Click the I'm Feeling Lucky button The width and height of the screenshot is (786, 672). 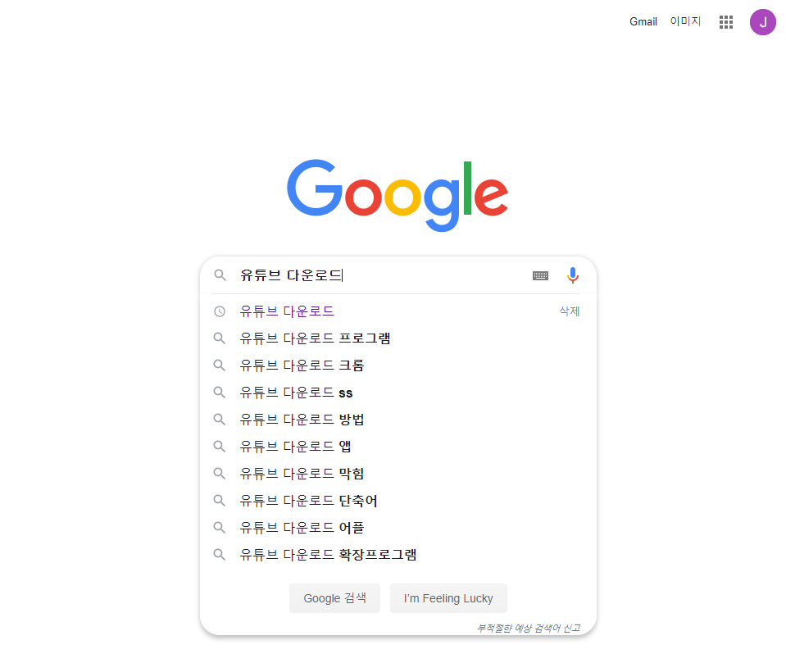[448, 598]
